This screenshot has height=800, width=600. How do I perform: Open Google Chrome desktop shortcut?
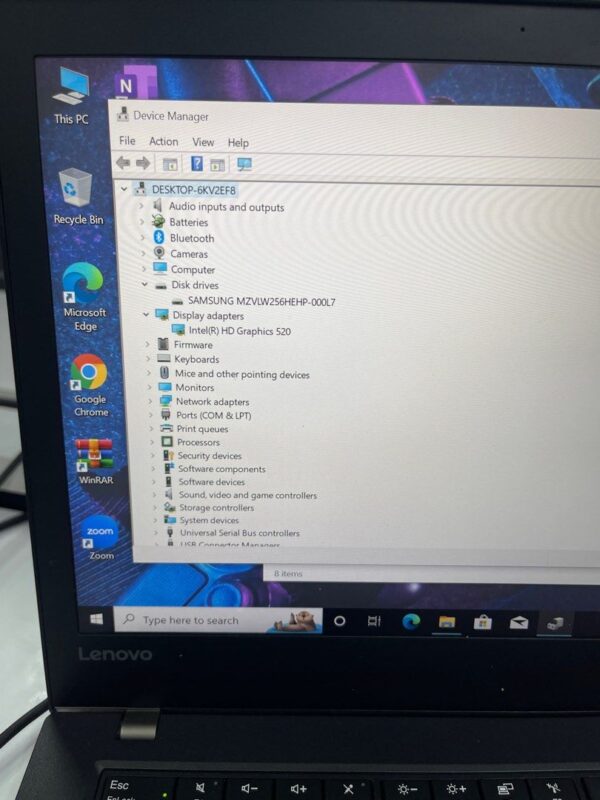point(90,385)
